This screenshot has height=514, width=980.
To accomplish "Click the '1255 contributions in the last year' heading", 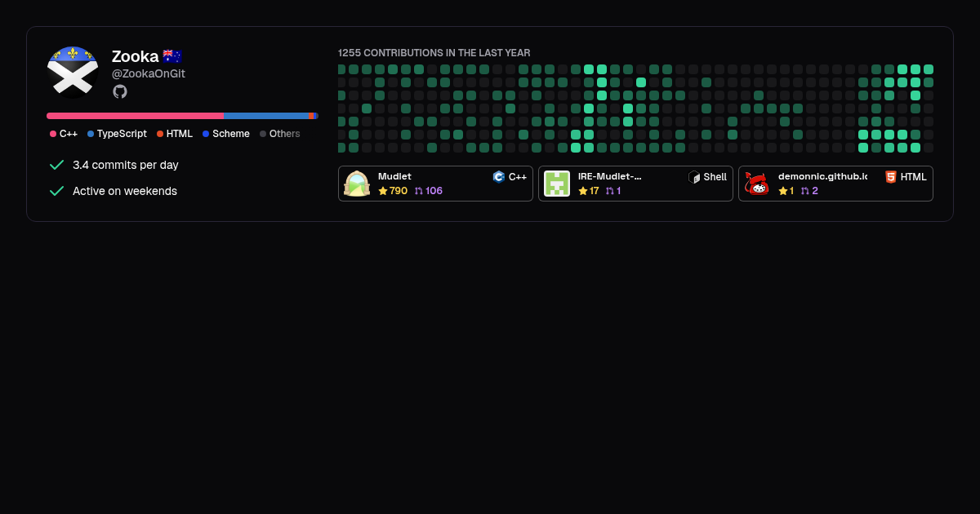I will (x=434, y=53).
